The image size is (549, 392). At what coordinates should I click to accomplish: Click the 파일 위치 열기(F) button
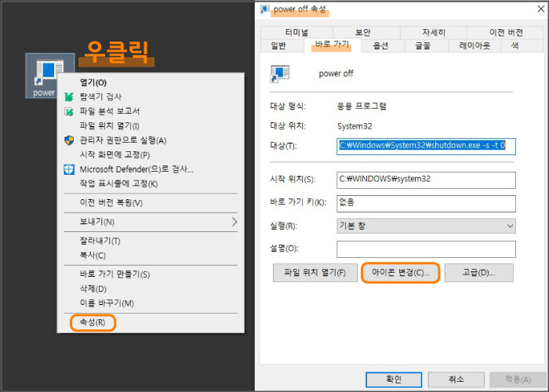pos(314,273)
